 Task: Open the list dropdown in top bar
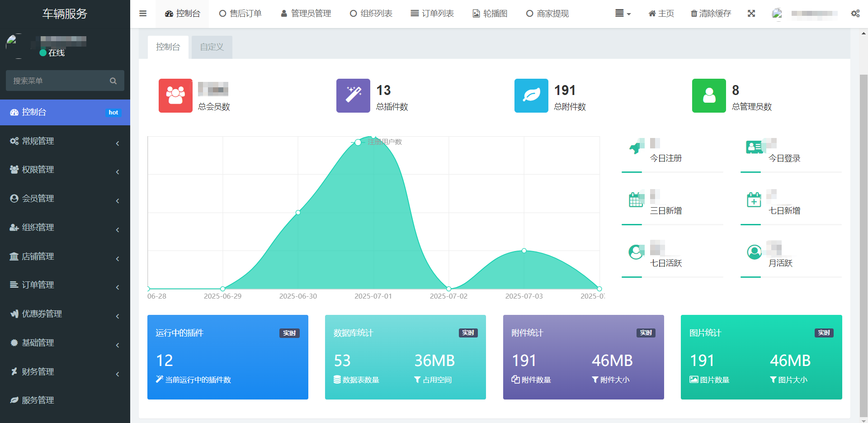click(x=623, y=14)
